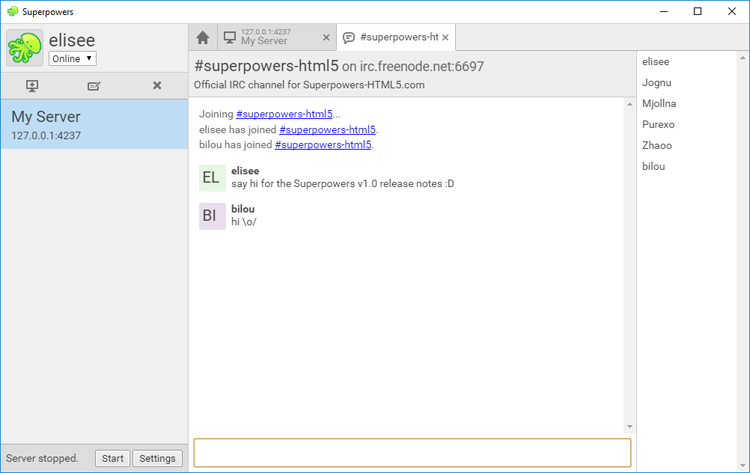Select Purexo in the user list

click(x=658, y=125)
